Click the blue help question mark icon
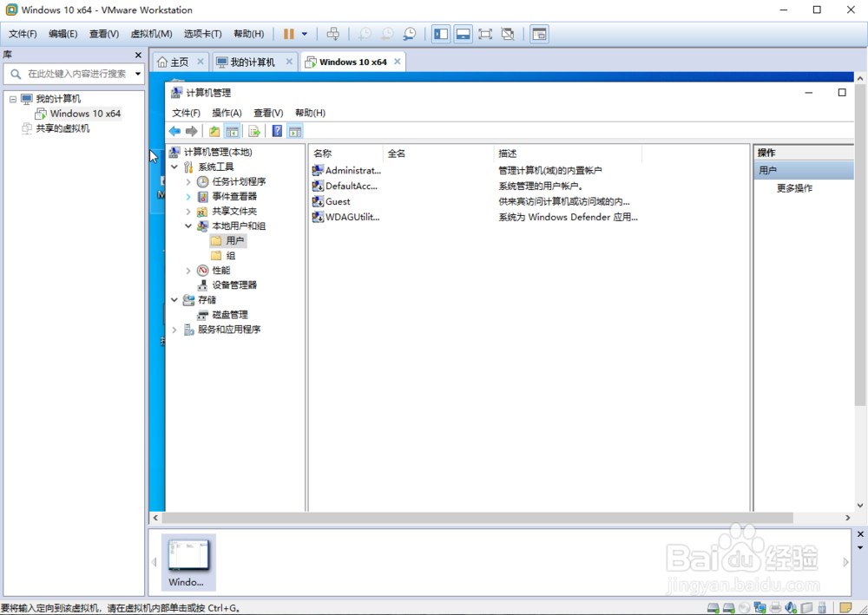The height and width of the screenshot is (615, 868). click(x=277, y=131)
